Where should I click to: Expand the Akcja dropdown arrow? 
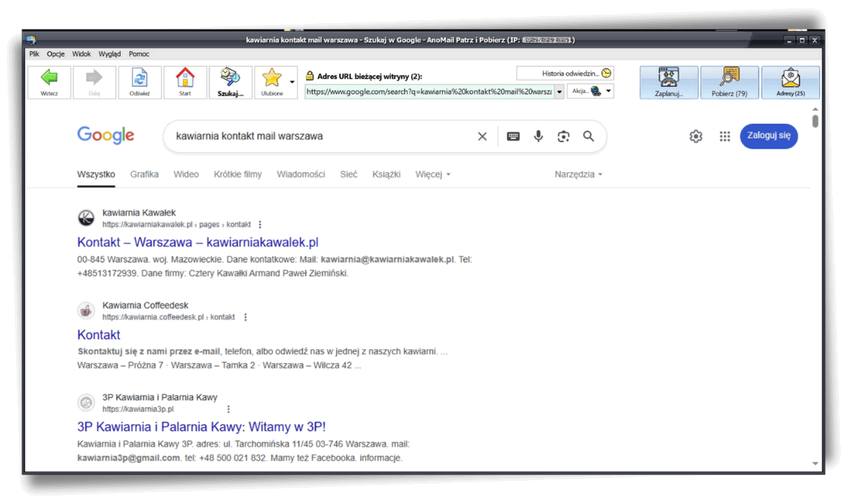608,91
